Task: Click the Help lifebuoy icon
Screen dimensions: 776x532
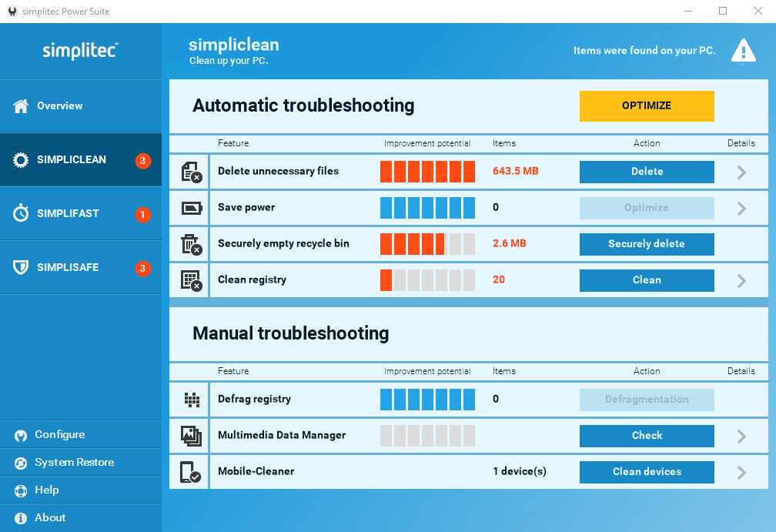Action: (x=21, y=491)
